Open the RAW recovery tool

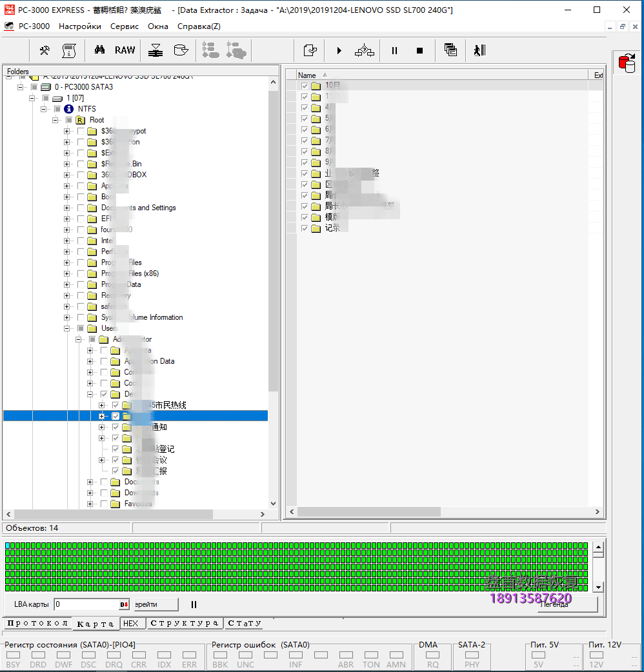click(125, 50)
